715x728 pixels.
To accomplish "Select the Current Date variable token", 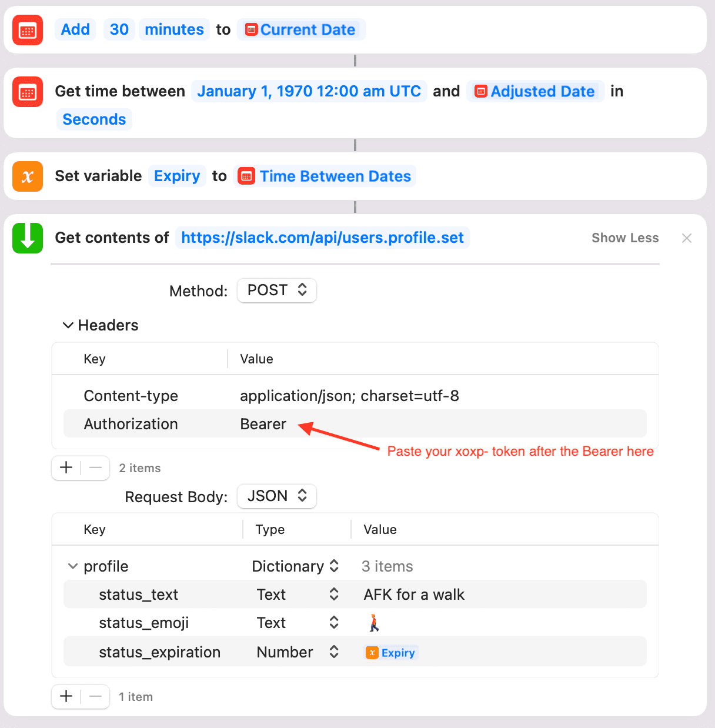I will tap(301, 30).
